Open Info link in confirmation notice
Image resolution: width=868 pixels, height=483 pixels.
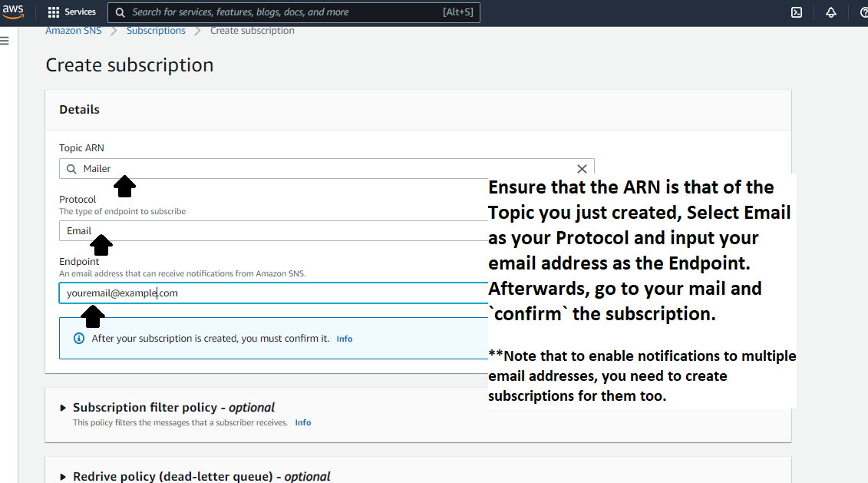345,339
